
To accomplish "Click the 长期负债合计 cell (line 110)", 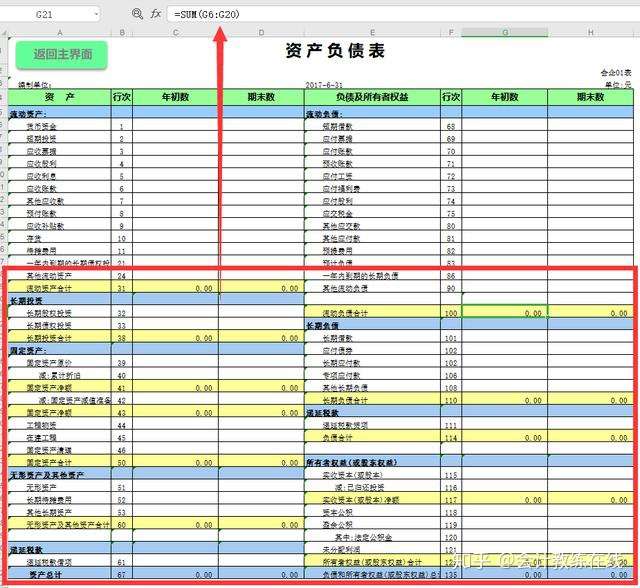I will click(372, 400).
